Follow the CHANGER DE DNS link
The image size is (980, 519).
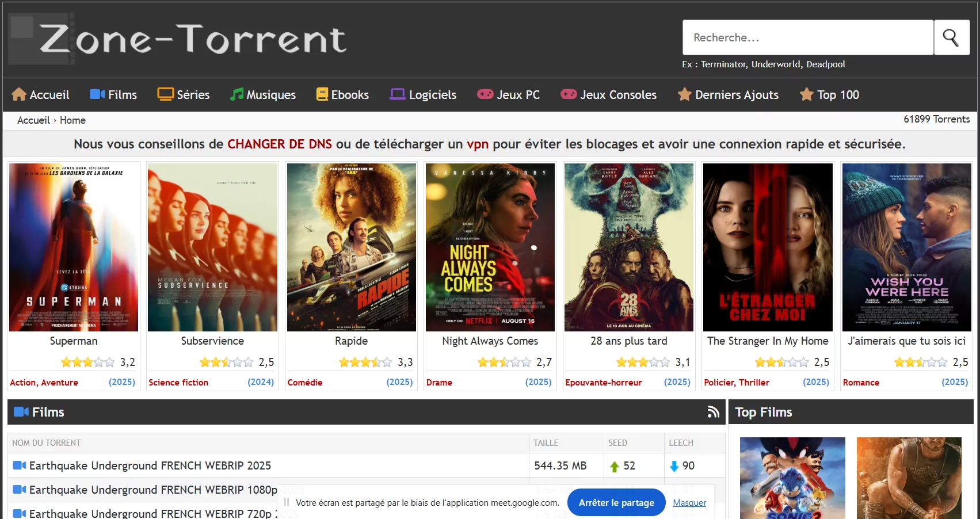[x=279, y=144]
